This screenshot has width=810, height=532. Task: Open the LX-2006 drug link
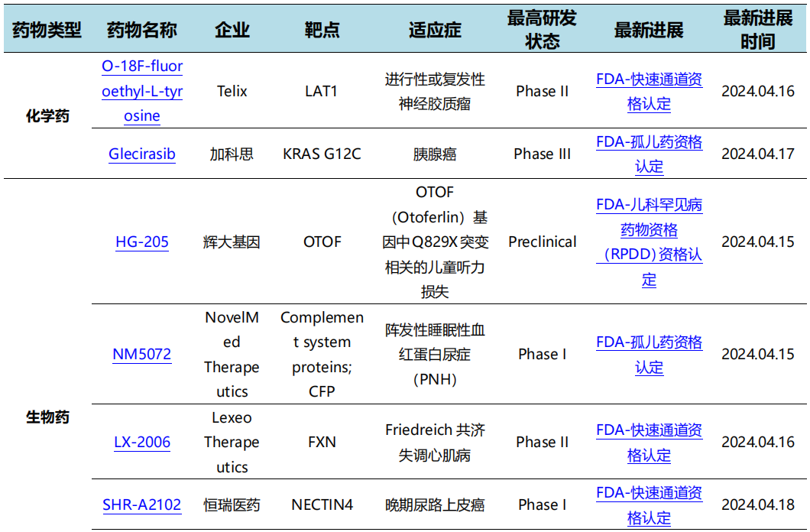coord(141,442)
